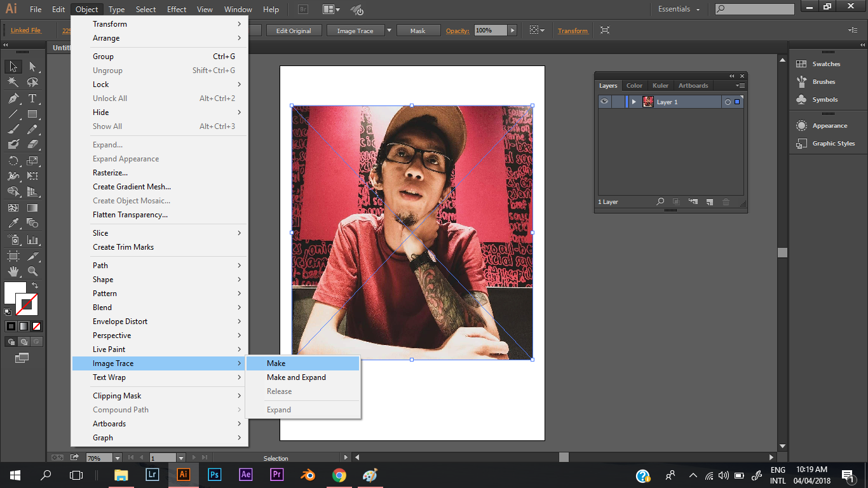Image resolution: width=868 pixels, height=488 pixels.
Task: Set color mode button under fill box
Action: pyautogui.click(x=11, y=326)
